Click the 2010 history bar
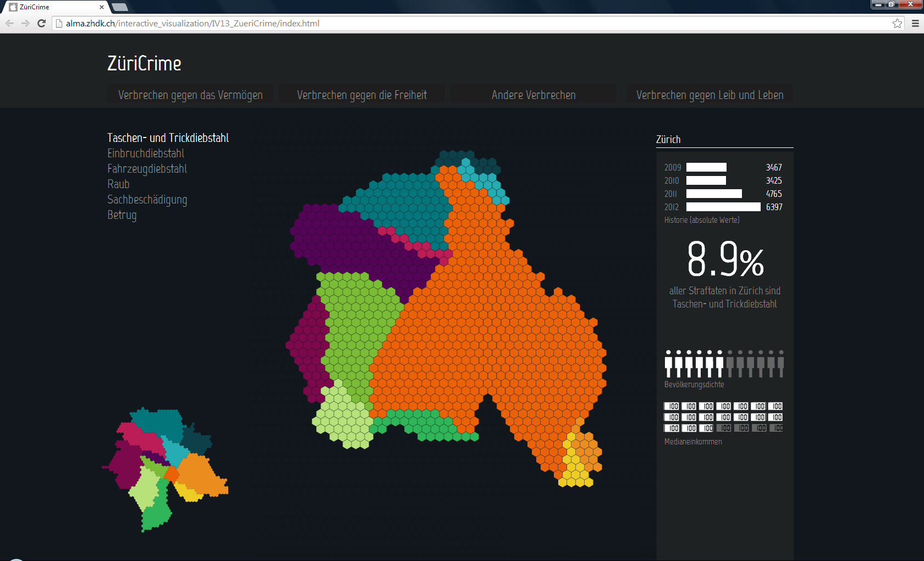This screenshot has width=924, height=561. click(x=706, y=180)
